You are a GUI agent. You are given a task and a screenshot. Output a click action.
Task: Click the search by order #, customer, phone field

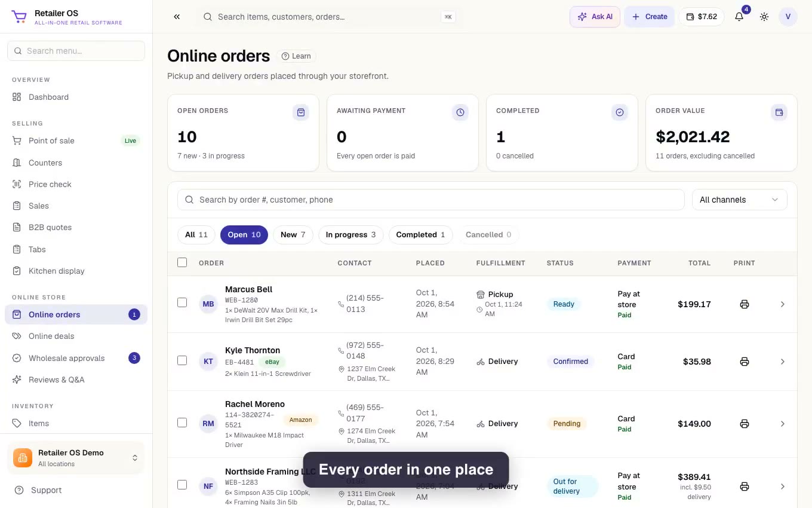tap(430, 200)
